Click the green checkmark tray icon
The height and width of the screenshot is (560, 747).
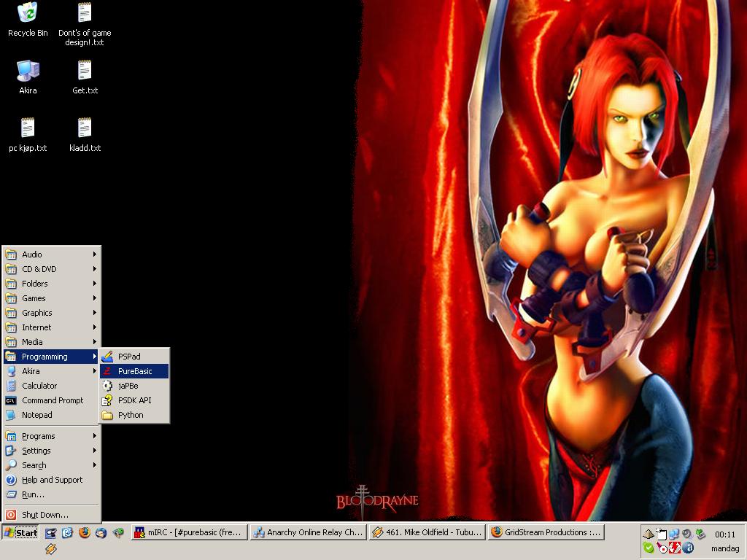pyautogui.click(x=649, y=548)
